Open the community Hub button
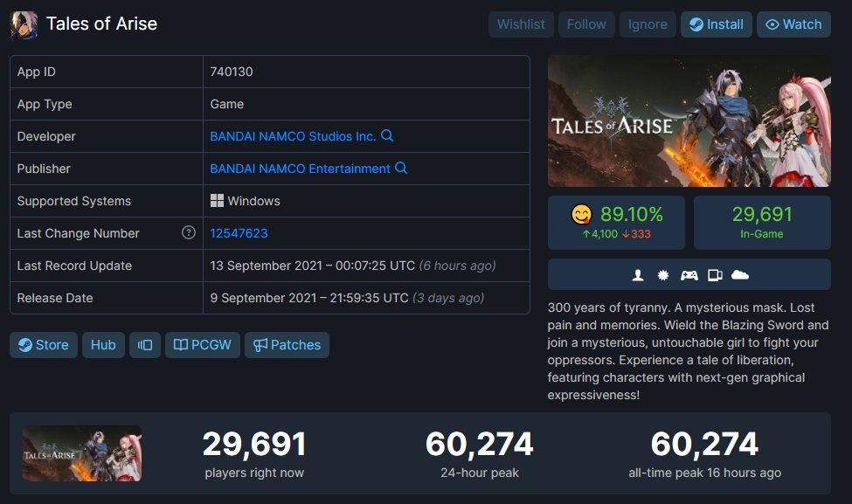 pos(103,345)
